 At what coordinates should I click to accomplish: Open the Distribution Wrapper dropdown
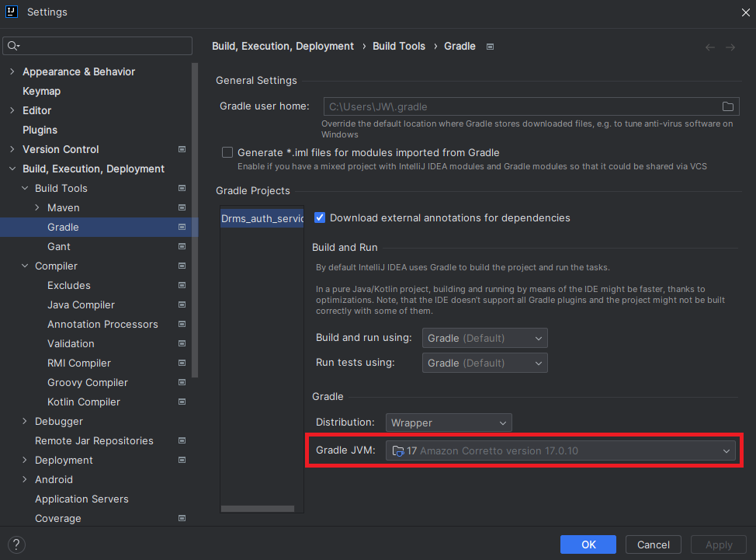tap(449, 423)
